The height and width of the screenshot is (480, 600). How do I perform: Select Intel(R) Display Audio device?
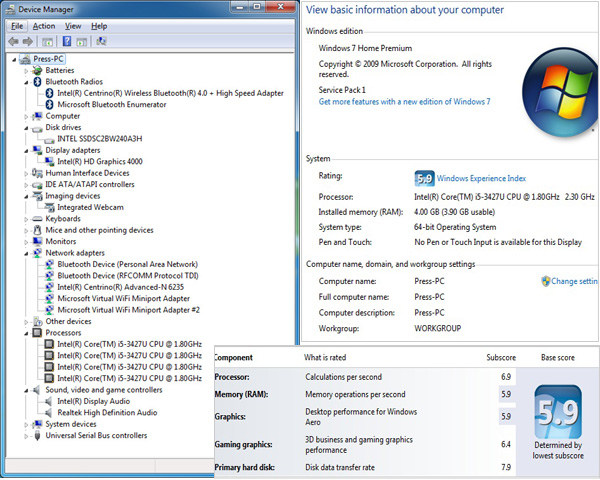click(x=94, y=401)
